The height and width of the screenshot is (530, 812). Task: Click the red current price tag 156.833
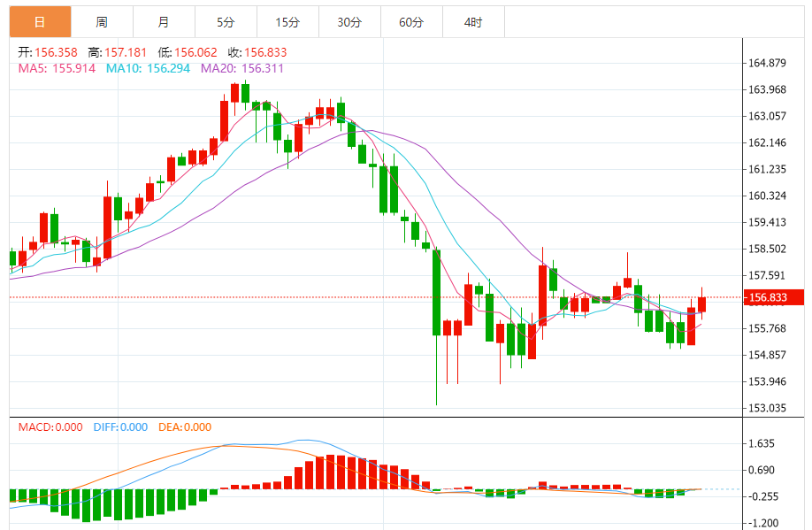coord(774,297)
